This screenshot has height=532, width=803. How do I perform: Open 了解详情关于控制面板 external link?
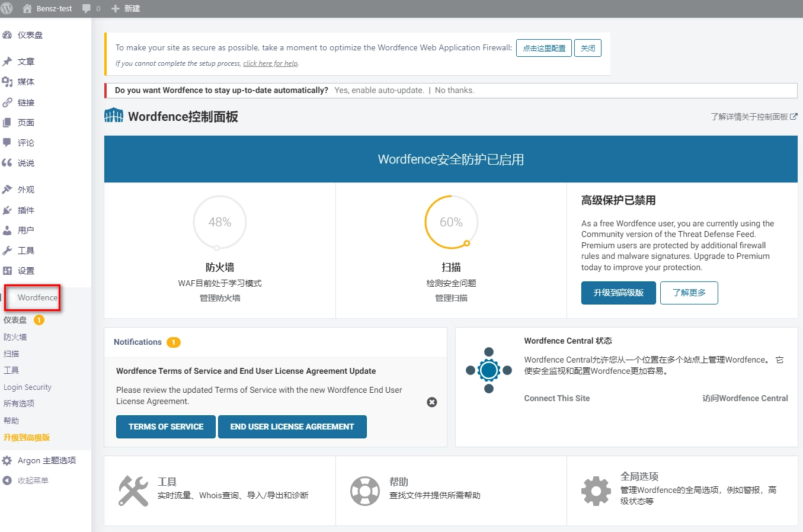tap(754, 117)
